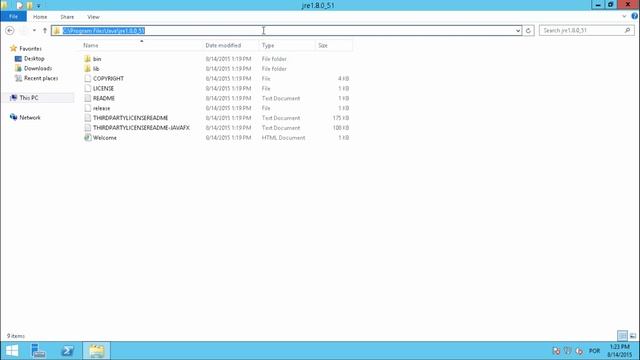
Task: Select the COPYRIGHT file icon
Action: tap(87, 78)
